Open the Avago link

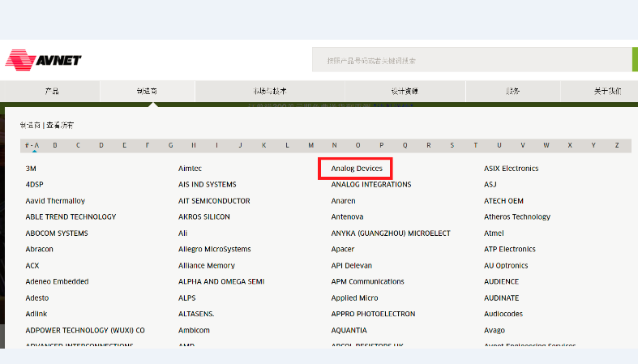[495, 330]
